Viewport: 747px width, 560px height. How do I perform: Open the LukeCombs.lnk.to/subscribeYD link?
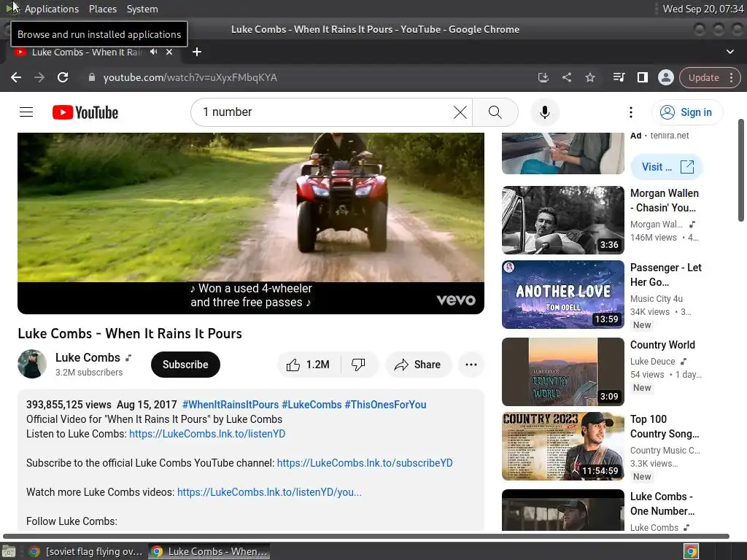365,463
